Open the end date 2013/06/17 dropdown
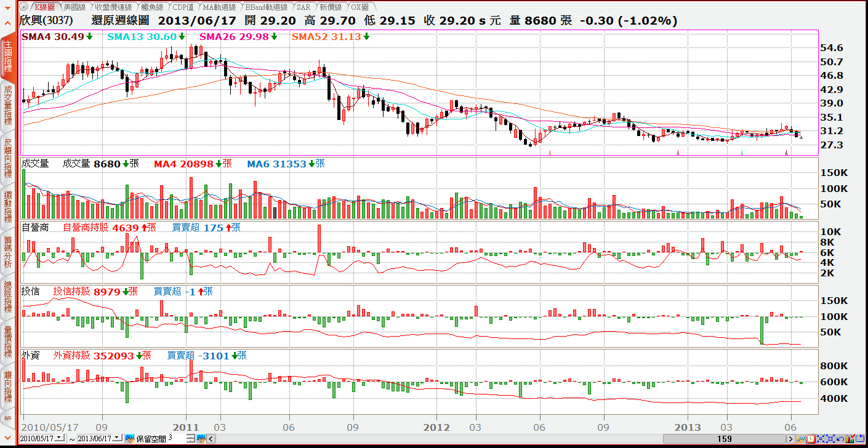 117,438
